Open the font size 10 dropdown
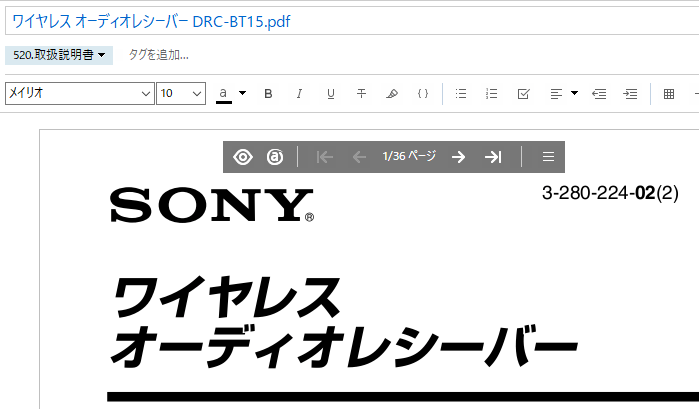The height and width of the screenshot is (409, 699). point(181,93)
